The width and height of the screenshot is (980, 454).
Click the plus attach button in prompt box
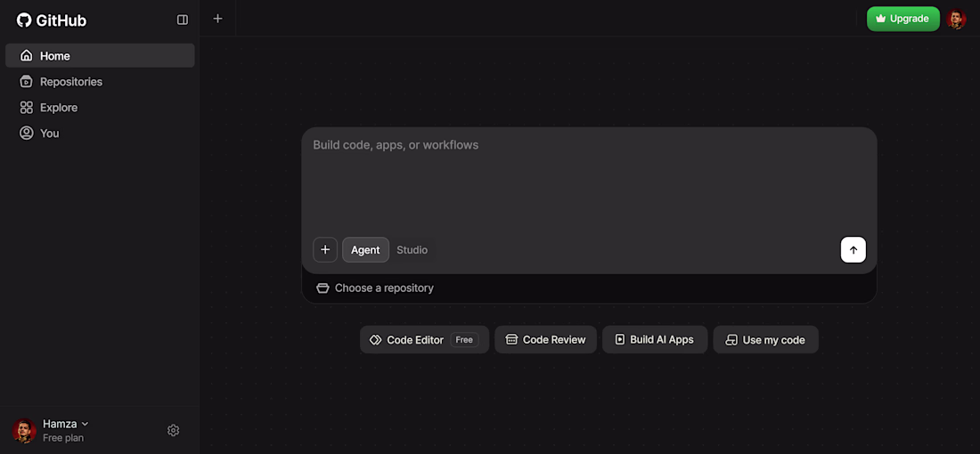point(325,250)
